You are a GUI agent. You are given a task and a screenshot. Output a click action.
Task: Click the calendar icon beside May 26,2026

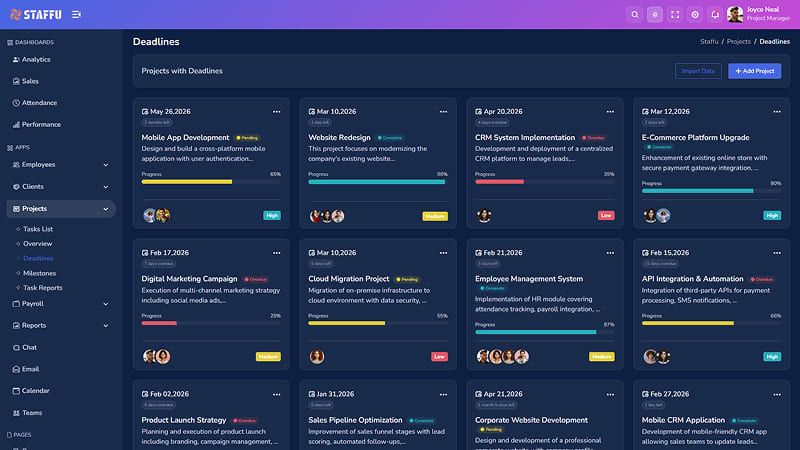[145, 112]
